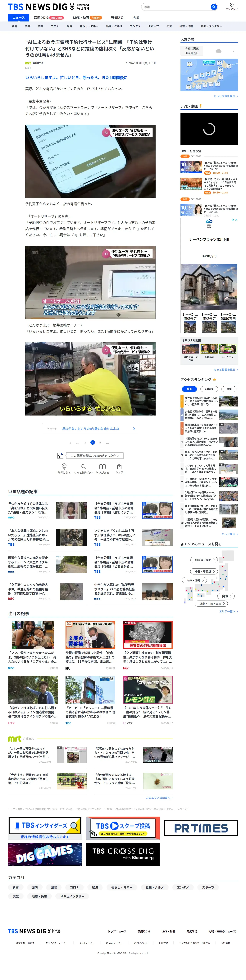Open the 九州・沖縄 area button
This screenshot has width=246, height=980.
195,581
